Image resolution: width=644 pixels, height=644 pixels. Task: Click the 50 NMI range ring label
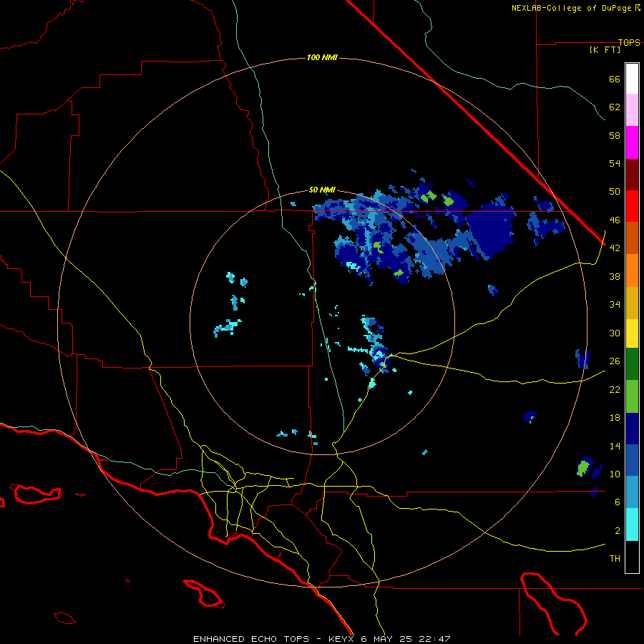point(322,190)
